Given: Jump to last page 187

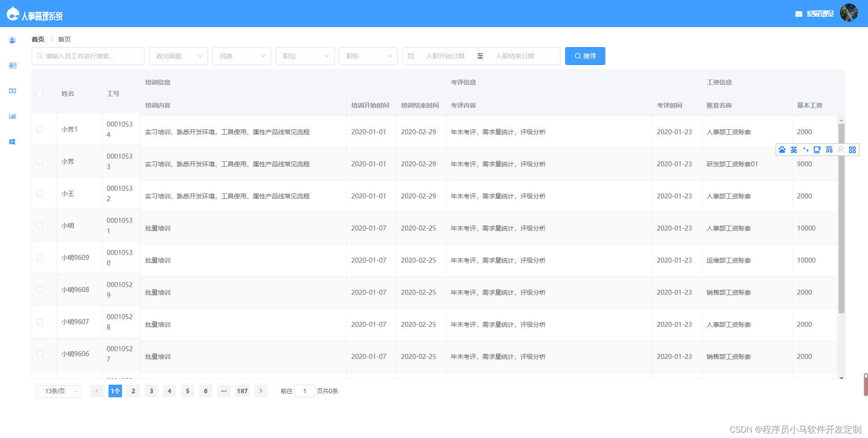Looking at the screenshot, I should 242,391.
